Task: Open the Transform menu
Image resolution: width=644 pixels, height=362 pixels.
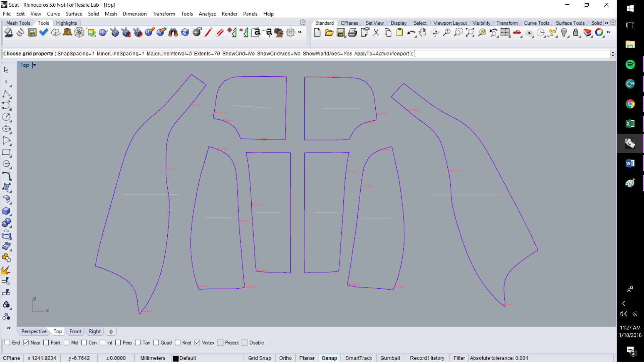Action: [164, 14]
